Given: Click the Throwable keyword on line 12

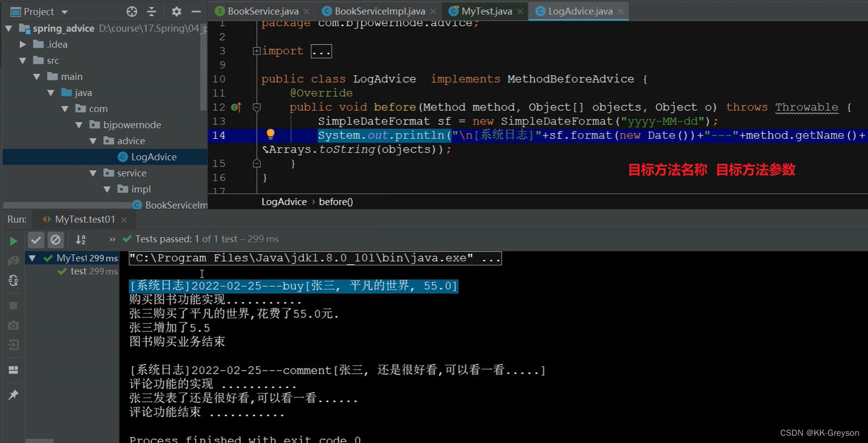Looking at the screenshot, I should click(806, 107).
